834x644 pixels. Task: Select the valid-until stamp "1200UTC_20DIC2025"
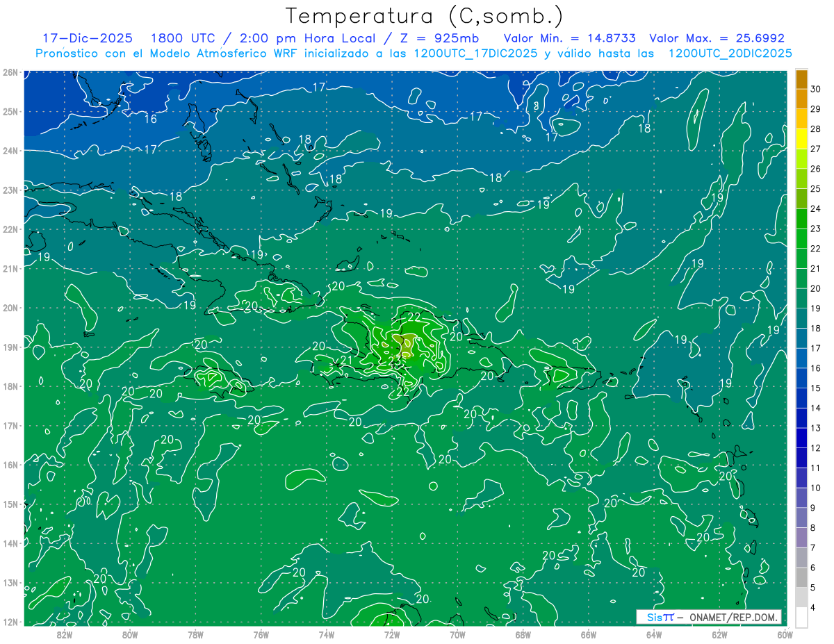click(730, 53)
